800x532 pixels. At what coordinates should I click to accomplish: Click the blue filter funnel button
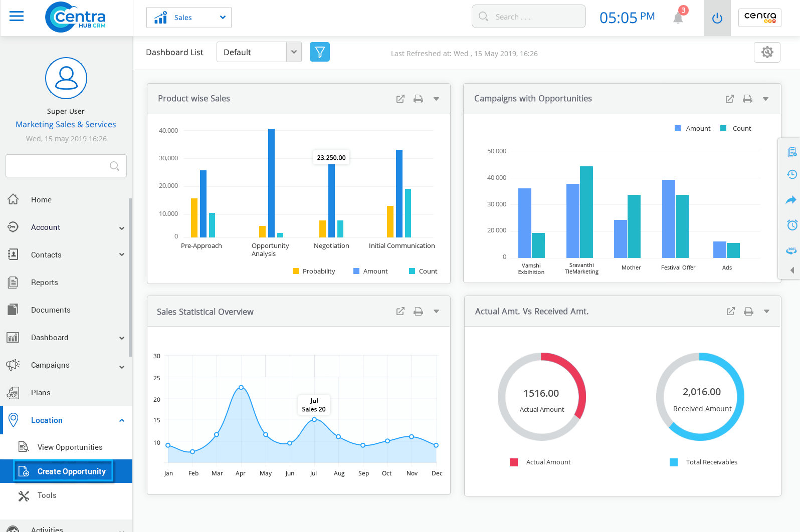[319, 52]
